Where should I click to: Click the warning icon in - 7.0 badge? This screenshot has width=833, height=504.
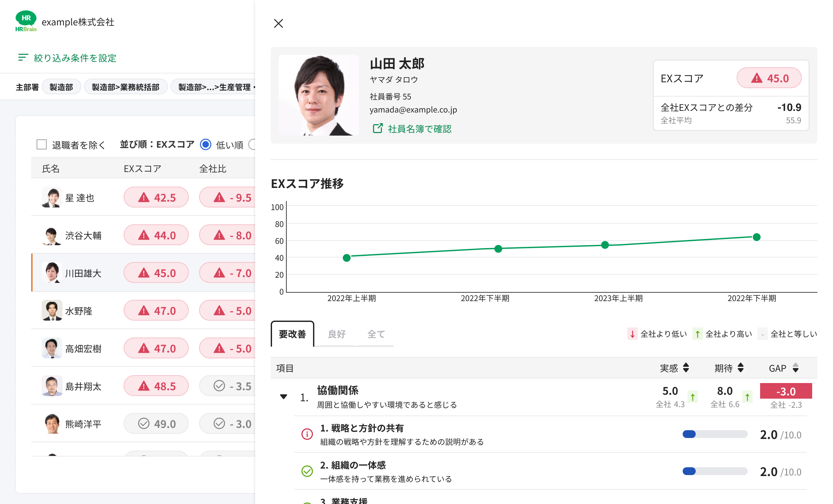(x=219, y=272)
